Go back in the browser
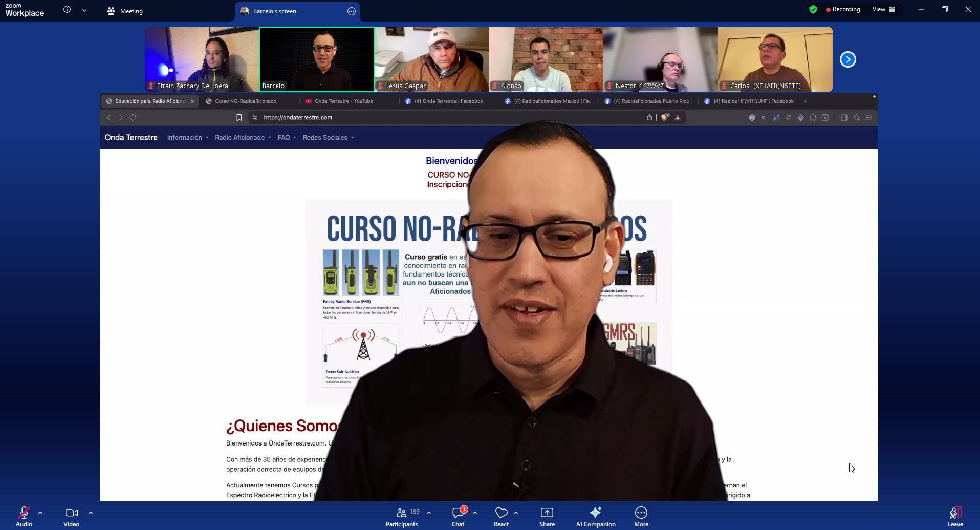The width and height of the screenshot is (980, 530). [108, 118]
